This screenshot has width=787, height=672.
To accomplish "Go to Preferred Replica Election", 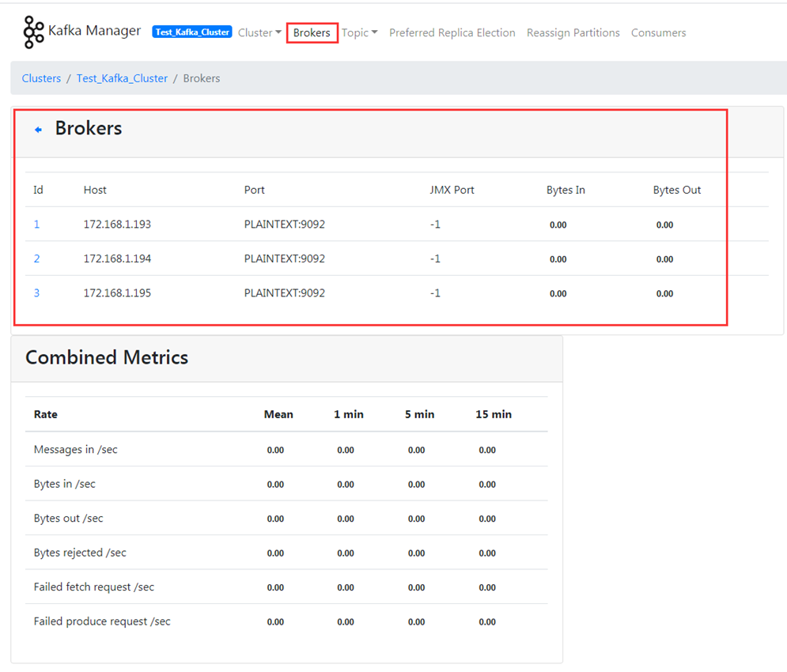I will 452,32.
